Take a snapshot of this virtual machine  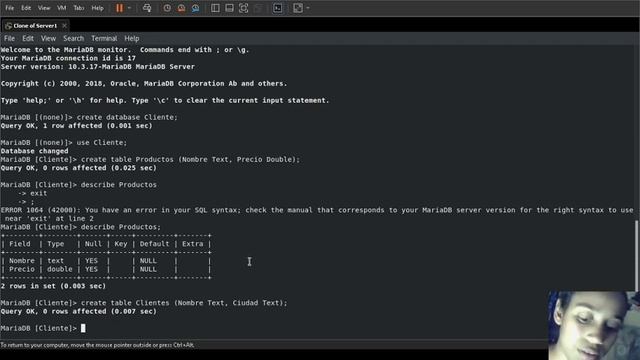167,8
